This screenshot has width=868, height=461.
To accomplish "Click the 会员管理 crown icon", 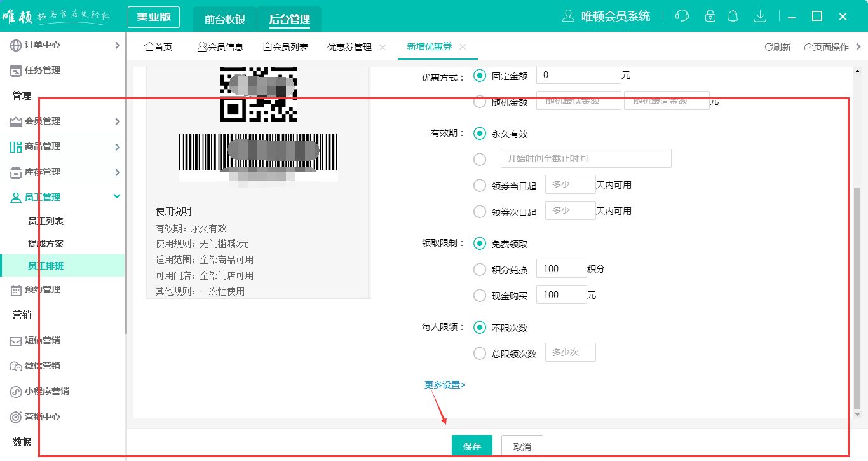I will (16, 121).
